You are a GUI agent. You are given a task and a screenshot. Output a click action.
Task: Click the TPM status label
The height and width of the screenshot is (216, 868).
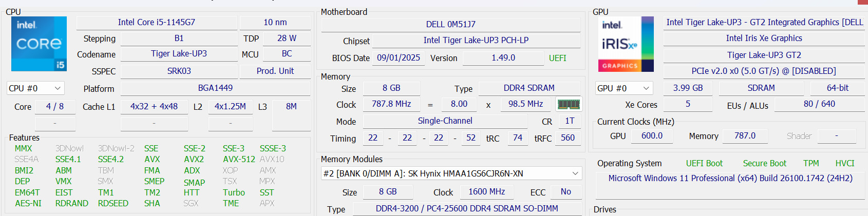811,163
